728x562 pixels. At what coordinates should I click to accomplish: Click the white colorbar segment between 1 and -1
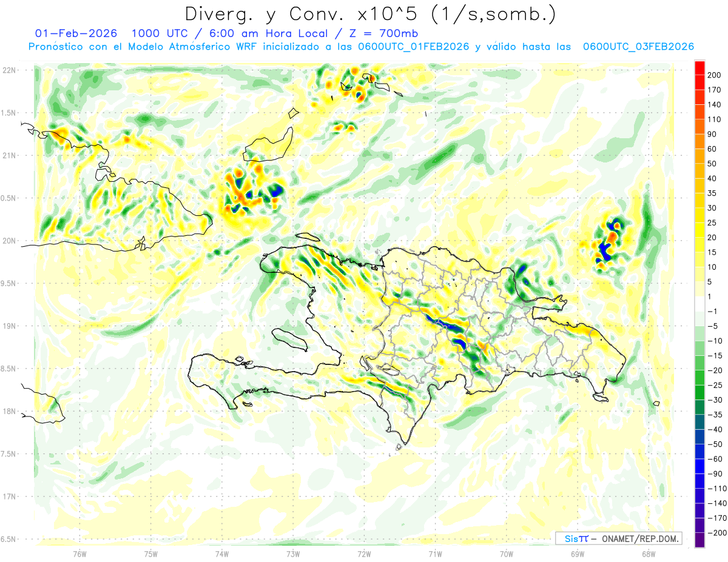pos(700,304)
